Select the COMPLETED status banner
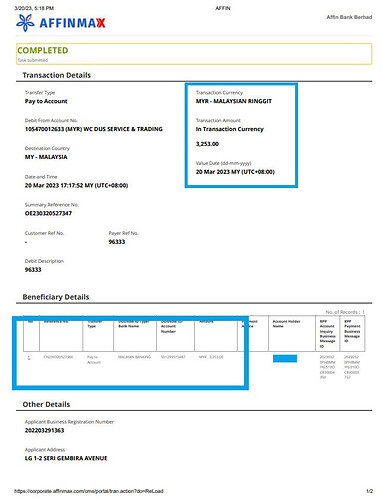This screenshot has height=500, width=382. pos(194,54)
